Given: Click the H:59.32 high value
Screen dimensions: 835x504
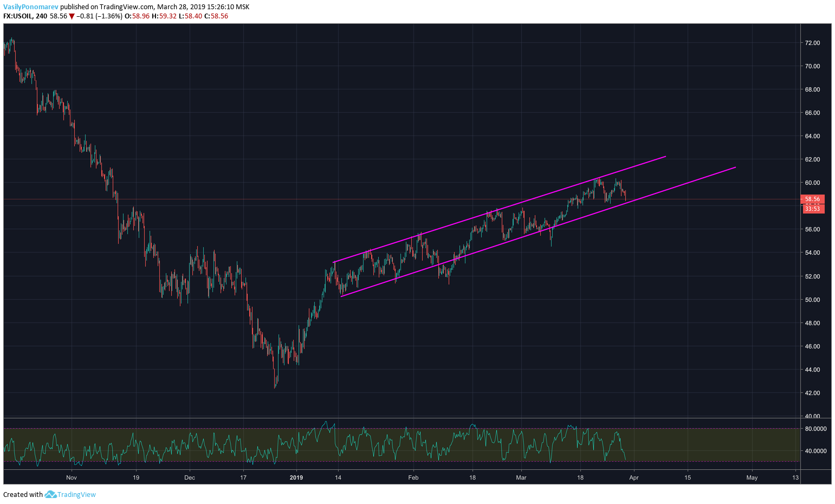Looking at the screenshot, I should coord(164,16).
